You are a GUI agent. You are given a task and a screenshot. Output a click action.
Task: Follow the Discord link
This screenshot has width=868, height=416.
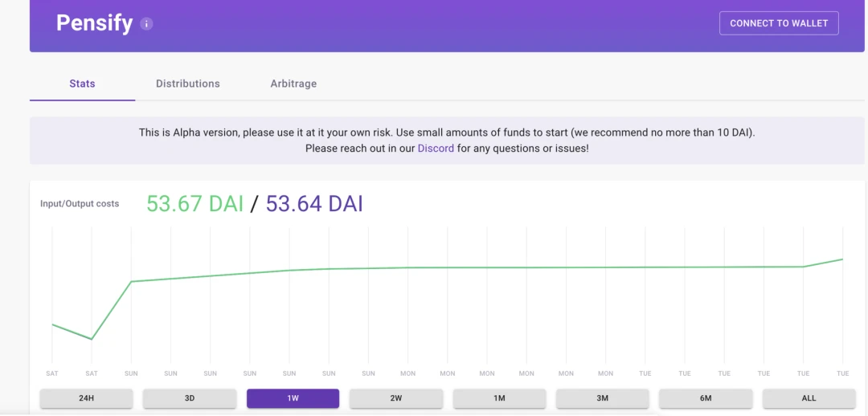click(436, 149)
